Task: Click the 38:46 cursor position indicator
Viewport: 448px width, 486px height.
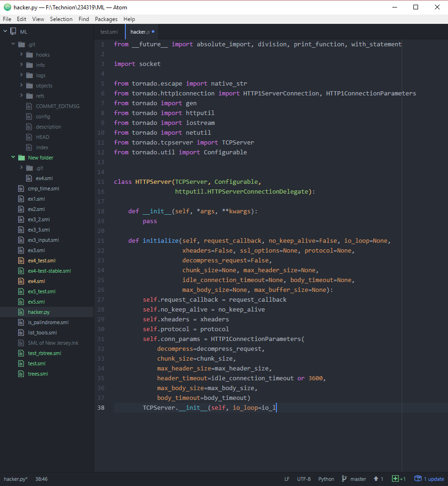Action: coord(41,479)
